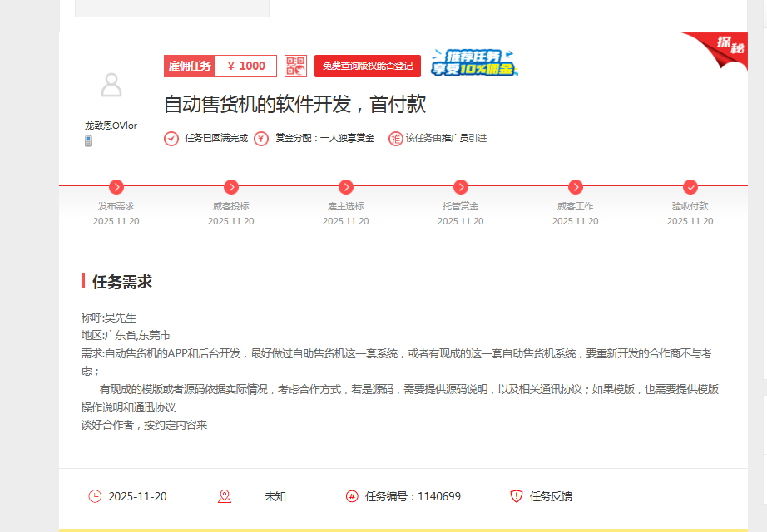Select the 验收付款 checkmark step
767x532 pixels.
690,187
